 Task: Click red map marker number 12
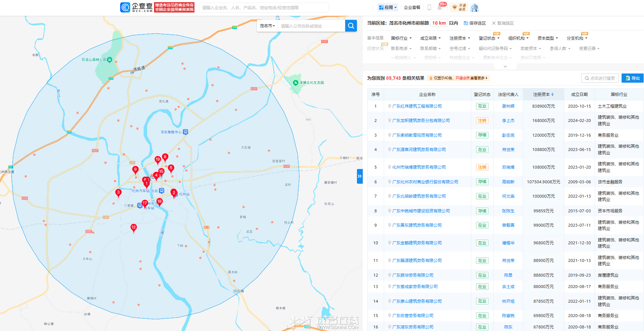(x=133, y=228)
